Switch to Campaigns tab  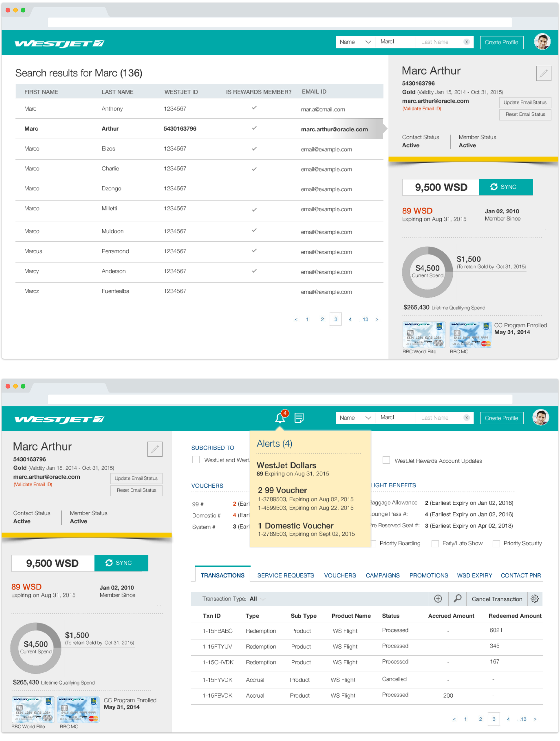point(383,575)
